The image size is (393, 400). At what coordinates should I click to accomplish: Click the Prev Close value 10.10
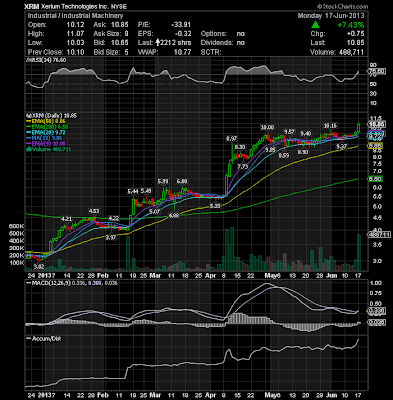coord(75,52)
